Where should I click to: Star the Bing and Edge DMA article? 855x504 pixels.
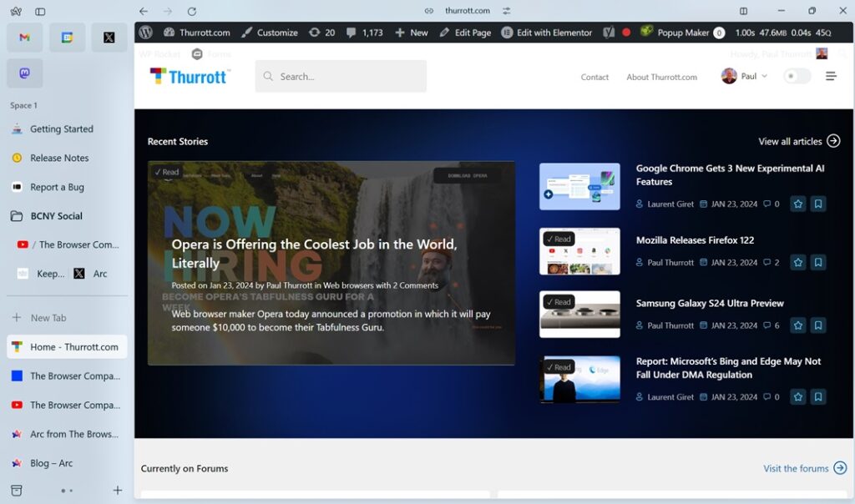tap(798, 396)
